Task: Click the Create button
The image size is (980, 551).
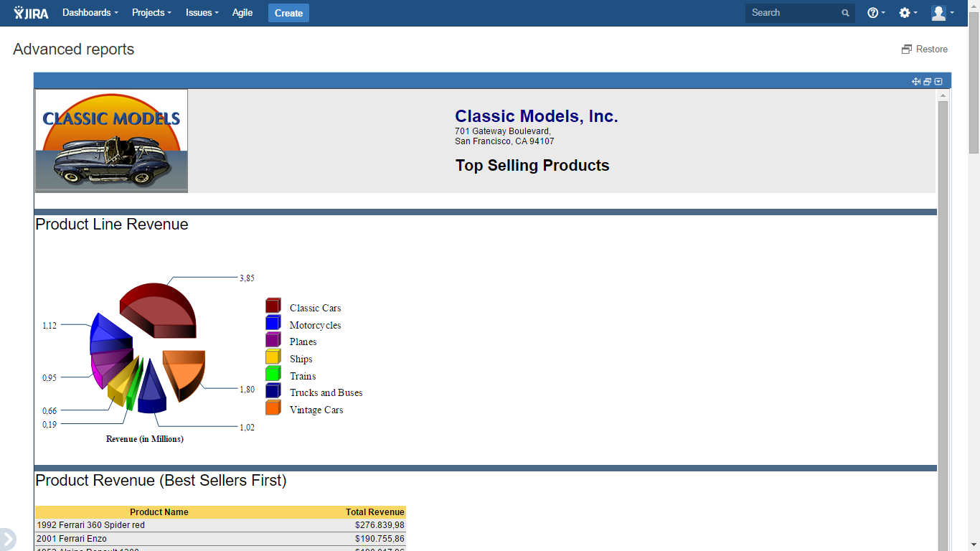Action: coord(288,13)
